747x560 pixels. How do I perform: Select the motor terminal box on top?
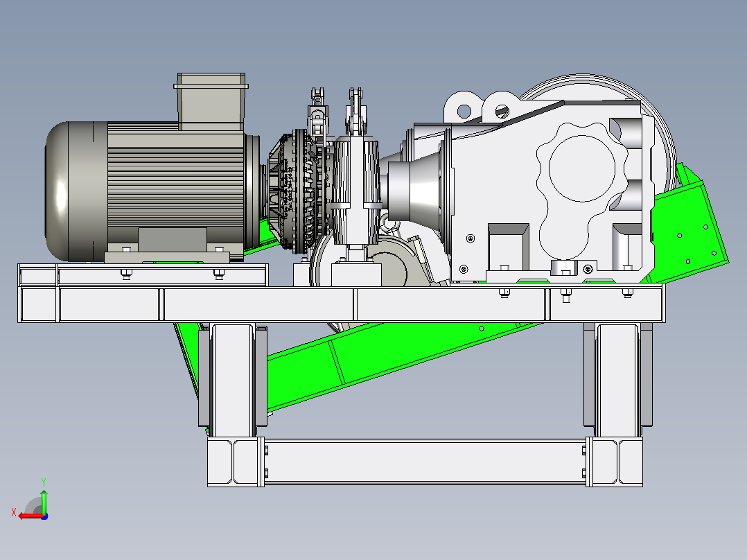click(211, 101)
